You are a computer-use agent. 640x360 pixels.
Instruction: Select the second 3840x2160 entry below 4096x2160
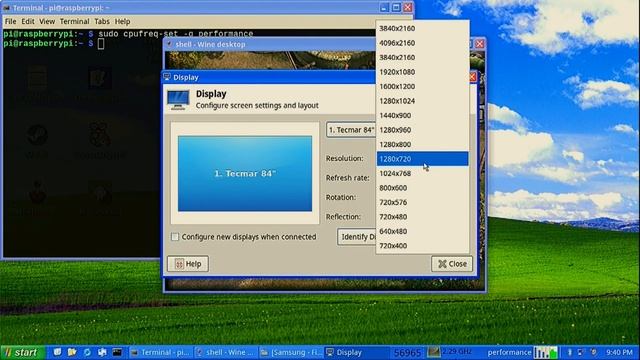point(422,57)
